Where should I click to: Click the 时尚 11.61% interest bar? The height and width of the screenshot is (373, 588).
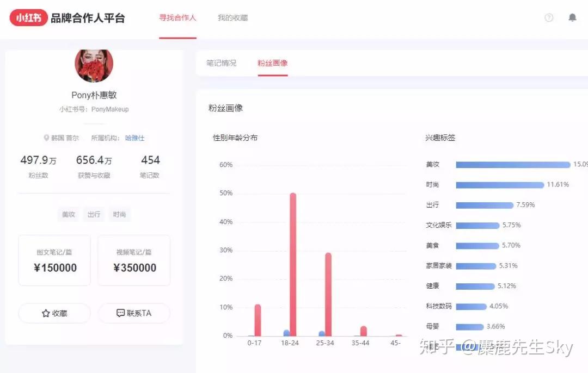[x=500, y=185]
